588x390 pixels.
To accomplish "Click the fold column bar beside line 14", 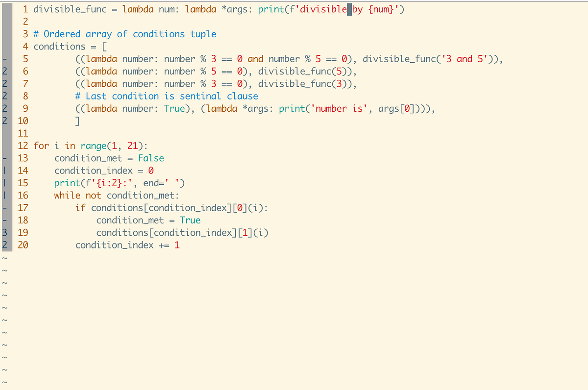I will tap(4, 170).
